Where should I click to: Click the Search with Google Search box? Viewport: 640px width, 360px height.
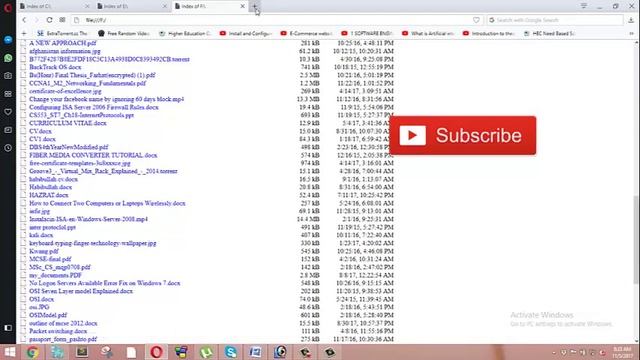pos(555,20)
